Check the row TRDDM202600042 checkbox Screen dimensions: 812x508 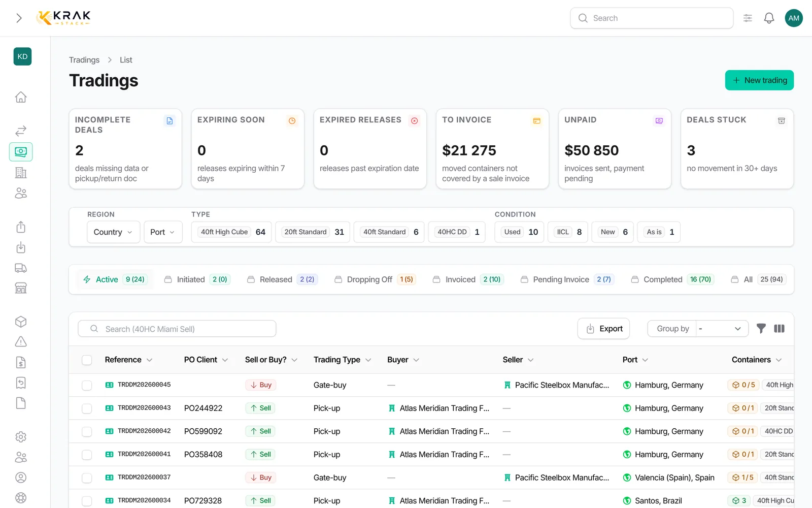(87, 431)
